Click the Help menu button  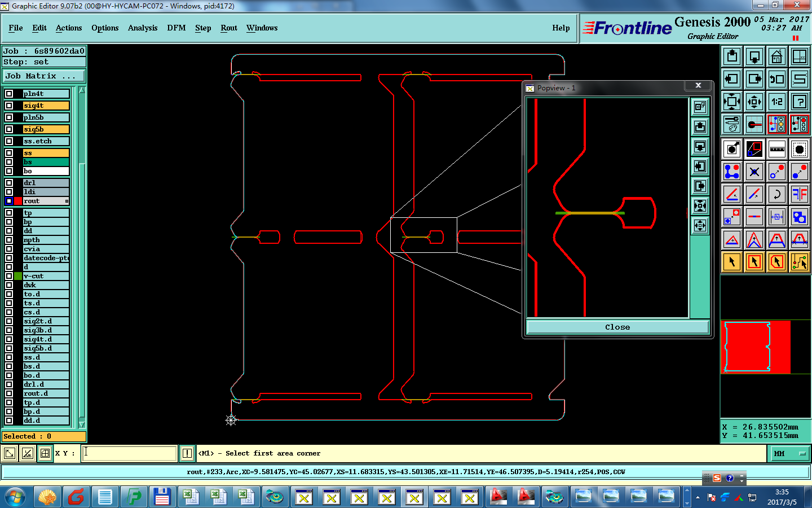[x=561, y=28]
